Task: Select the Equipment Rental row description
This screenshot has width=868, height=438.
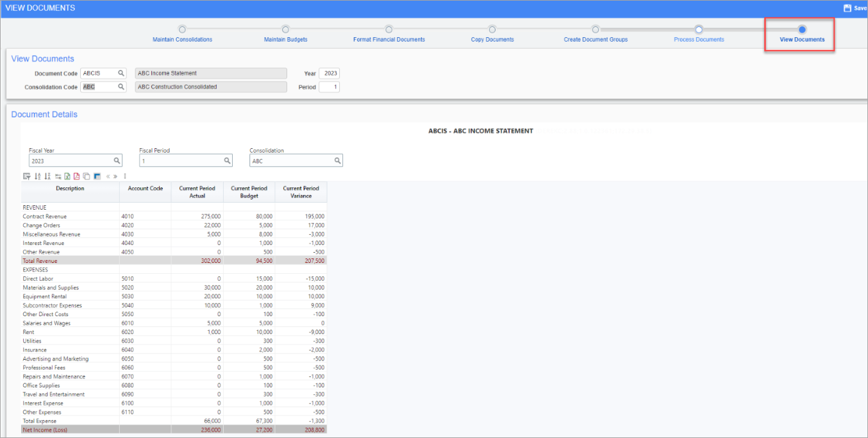Action: tap(44, 297)
